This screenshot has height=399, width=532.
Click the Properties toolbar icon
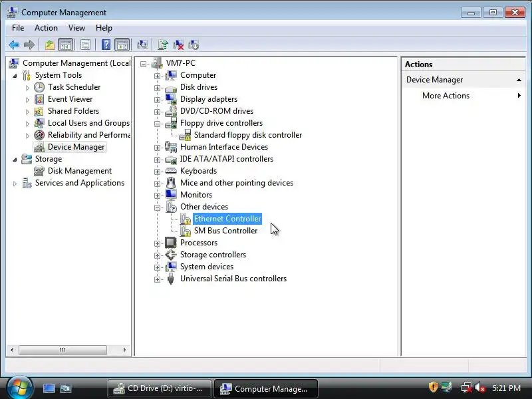point(85,45)
